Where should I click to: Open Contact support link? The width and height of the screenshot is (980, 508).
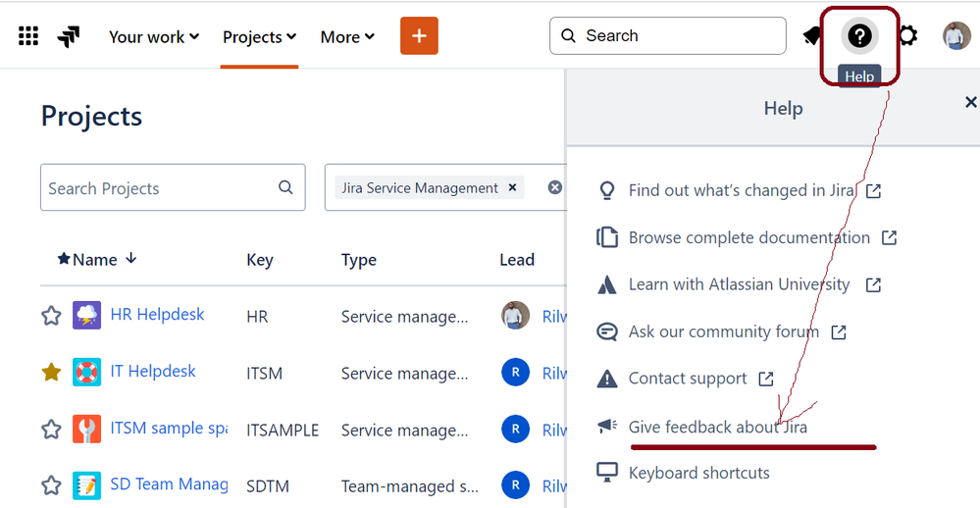(688, 379)
